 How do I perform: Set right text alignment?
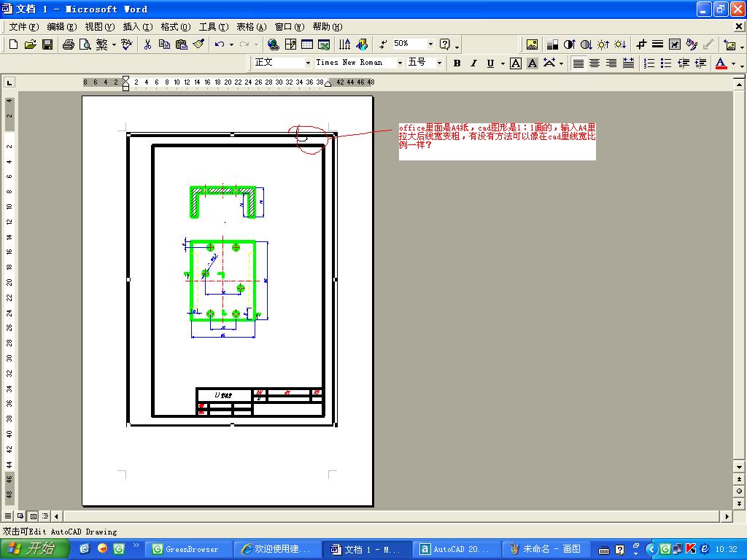(611, 63)
